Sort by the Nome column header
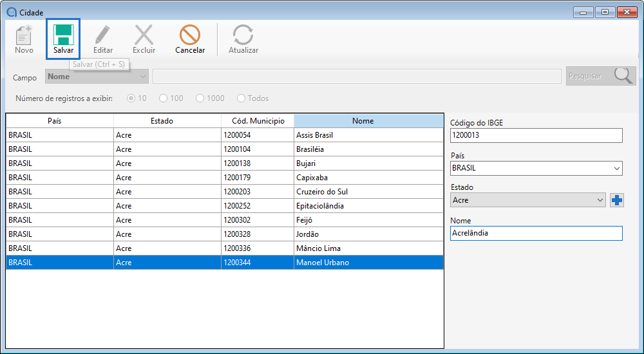644x354 pixels. (363, 121)
